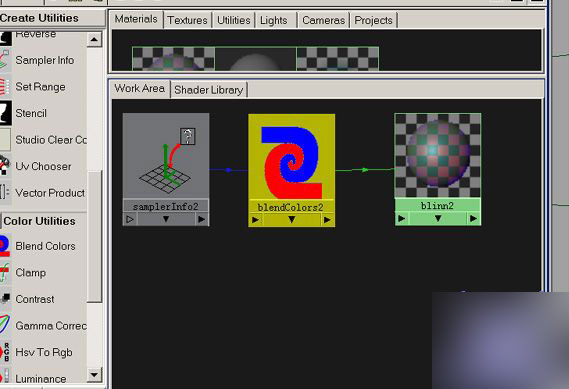The width and height of the screenshot is (569, 389).
Task: Click the Vector Product label
Action: (50, 193)
